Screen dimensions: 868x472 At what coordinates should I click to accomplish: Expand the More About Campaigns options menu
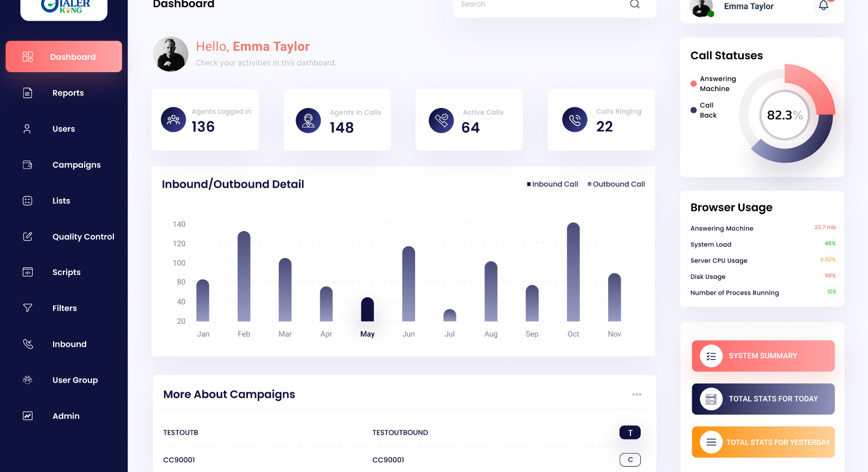[636, 394]
